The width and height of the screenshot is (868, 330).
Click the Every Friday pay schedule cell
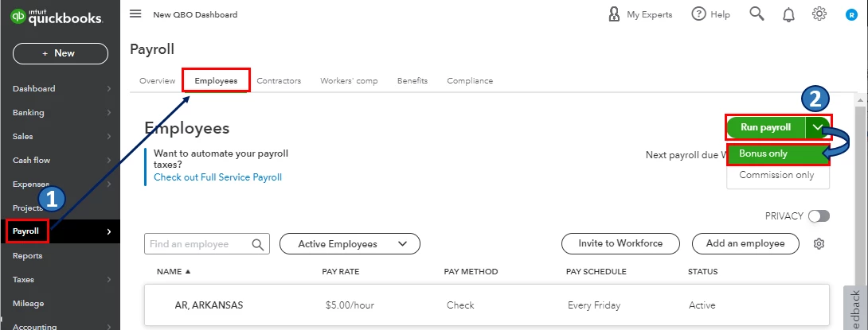594,305
